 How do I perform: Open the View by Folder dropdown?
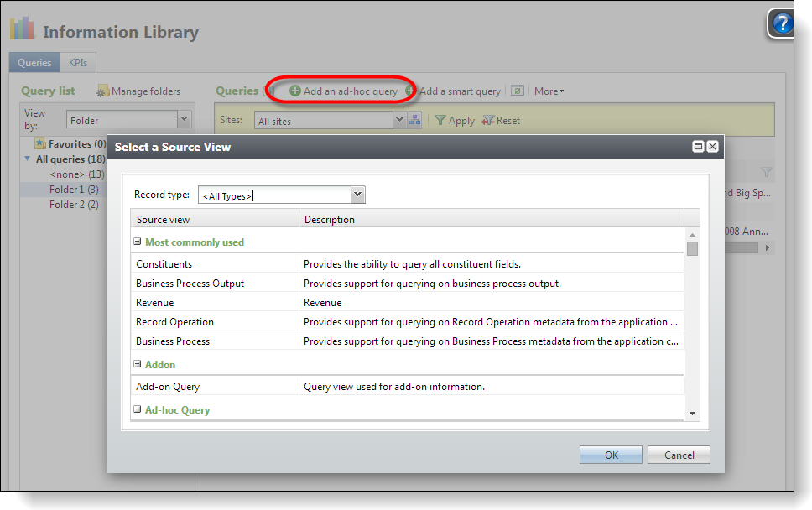pyautogui.click(x=184, y=120)
